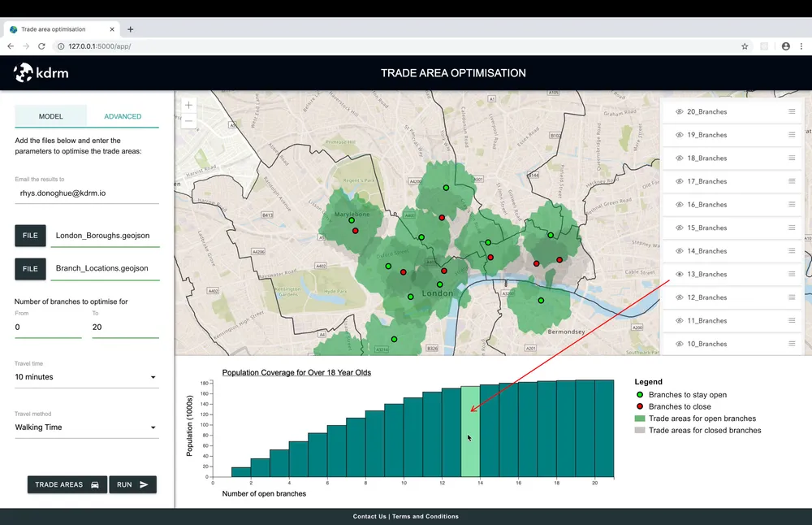Click the kdrm logo in header

click(41, 73)
